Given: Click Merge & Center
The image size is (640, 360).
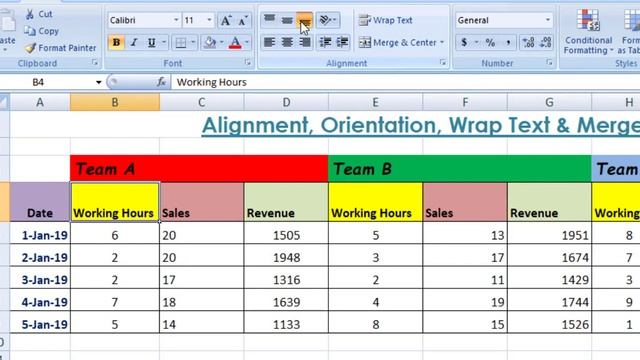Looking at the screenshot, I should pos(397,42).
